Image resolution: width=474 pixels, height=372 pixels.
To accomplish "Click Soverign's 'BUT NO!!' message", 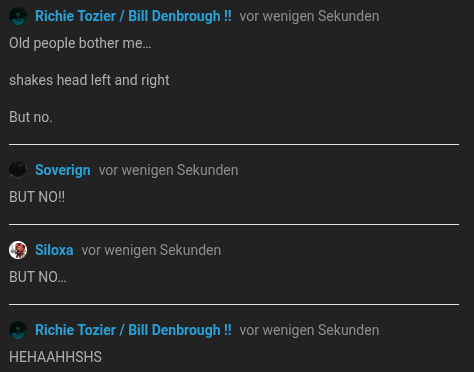I will (37, 197).
